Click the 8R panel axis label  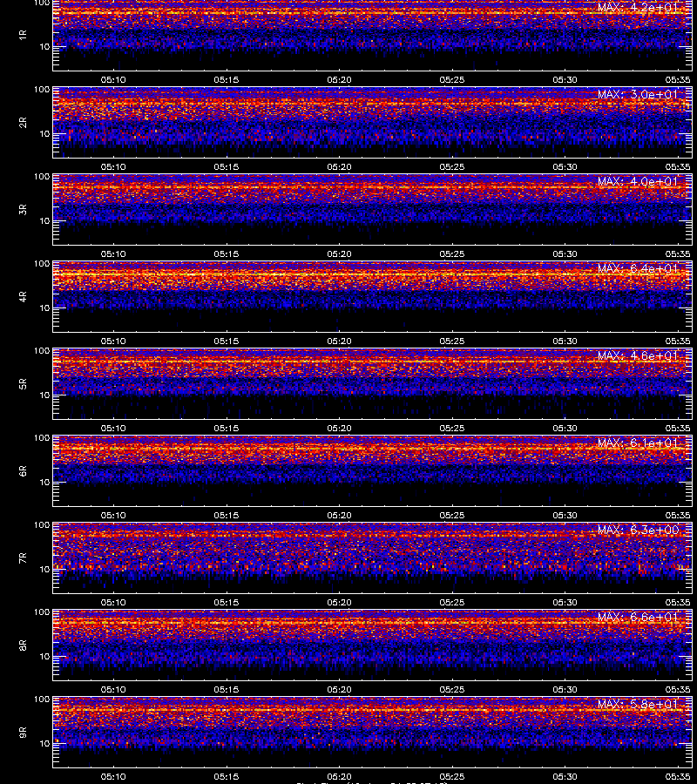point(23,645)
